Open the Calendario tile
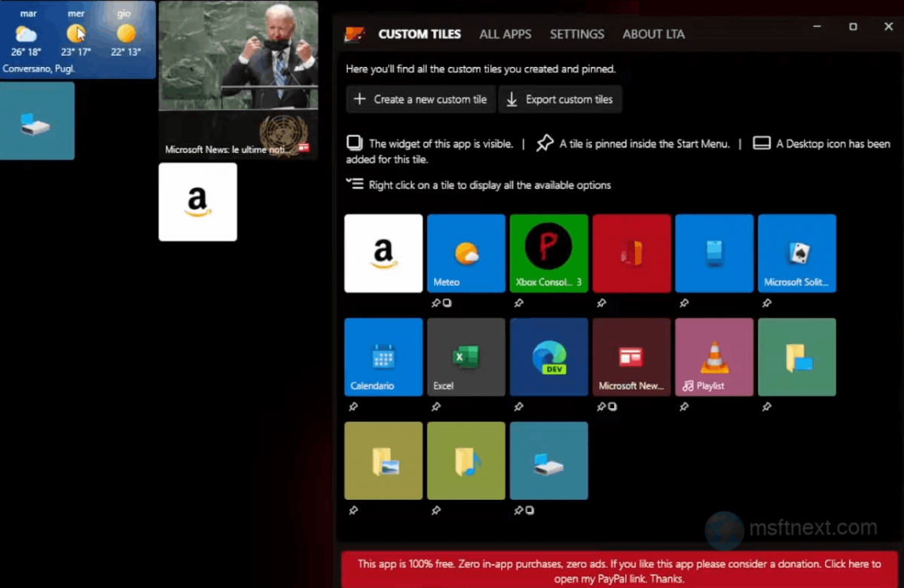 tap(383, 356)
